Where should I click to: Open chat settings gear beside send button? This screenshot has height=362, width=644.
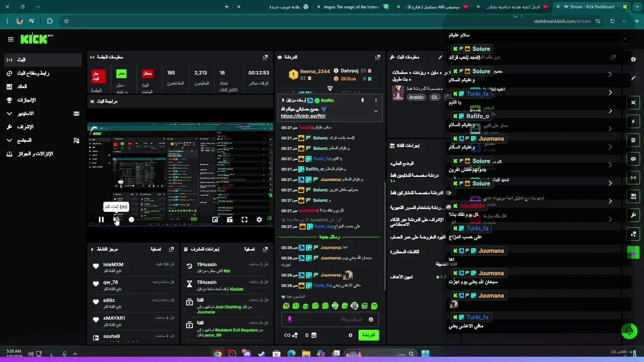(351, 335)
